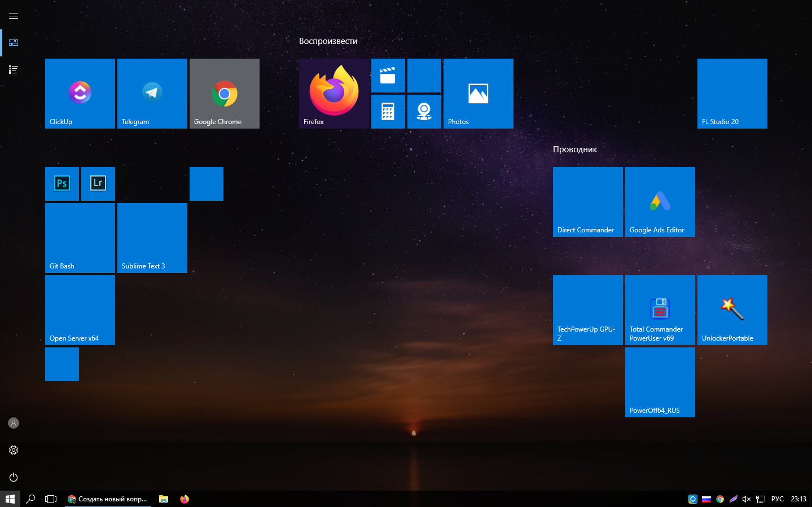Open File Explorer from the taskbar

(x=164, y=499)
